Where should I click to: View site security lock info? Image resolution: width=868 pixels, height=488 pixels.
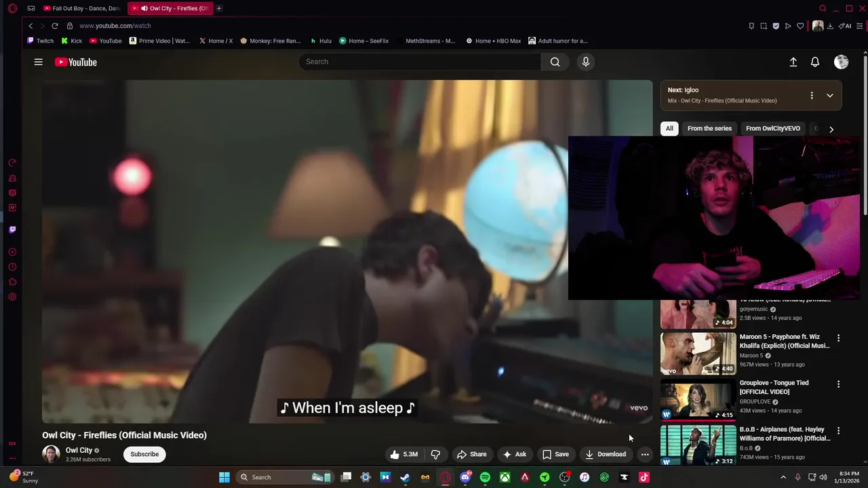69,26
